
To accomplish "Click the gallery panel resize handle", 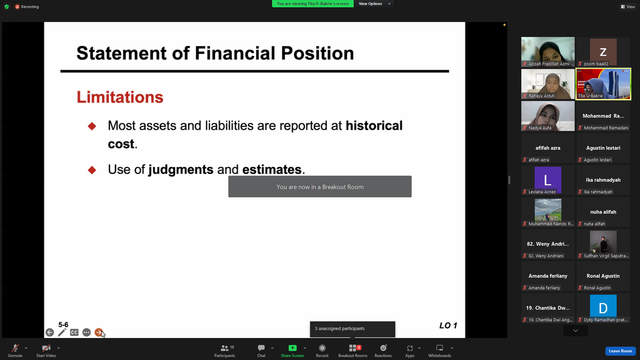I will click(x=509, y=180).
